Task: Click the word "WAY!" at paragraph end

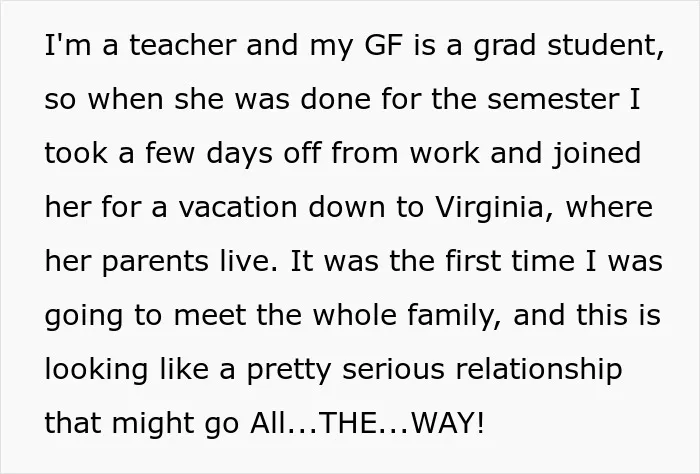Action: pos(447,423)
